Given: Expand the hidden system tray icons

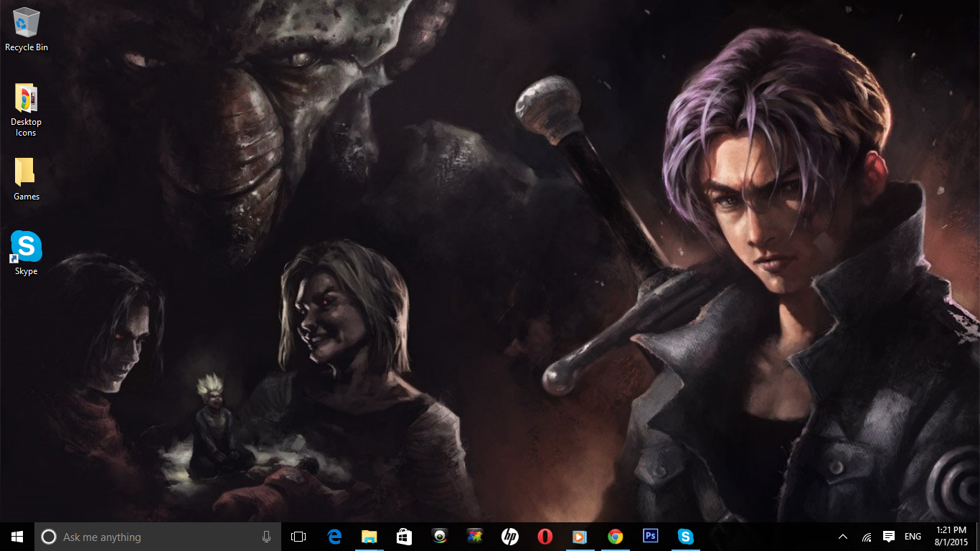Looking at the screenshot, I should pyautogui.click(x=843, y=537).
